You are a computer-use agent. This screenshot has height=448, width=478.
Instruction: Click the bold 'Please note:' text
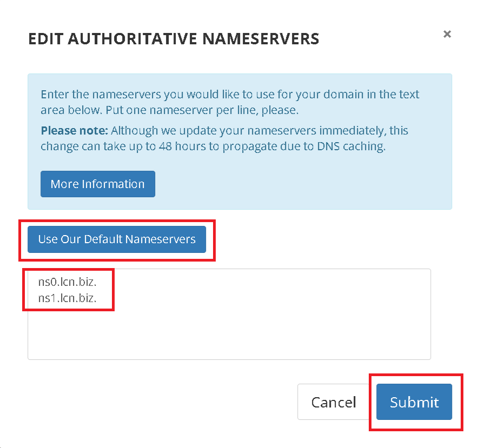[x=75, y=130]
